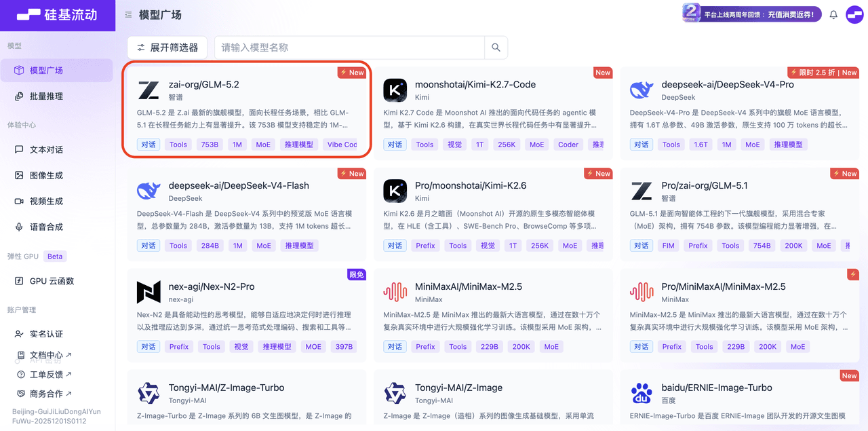Image resolution: width=868 pixels, height=431 pixels.
Task: Click 限免 badge on Nex-N2-Pro card
Action: (x=357, y=275)
